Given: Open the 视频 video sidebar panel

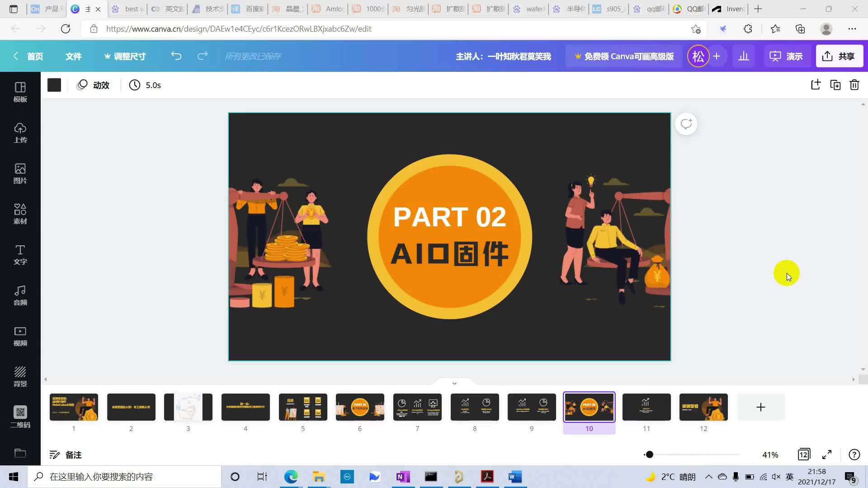Looking at the screenshot, I should click(20, 336).
